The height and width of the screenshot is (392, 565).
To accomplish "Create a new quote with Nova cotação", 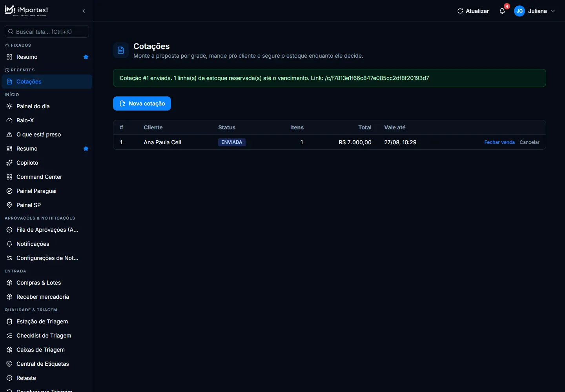I will pos(142,103).
